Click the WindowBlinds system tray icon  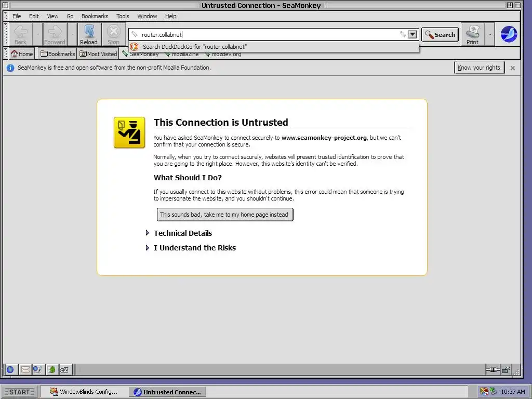point(484,392)
